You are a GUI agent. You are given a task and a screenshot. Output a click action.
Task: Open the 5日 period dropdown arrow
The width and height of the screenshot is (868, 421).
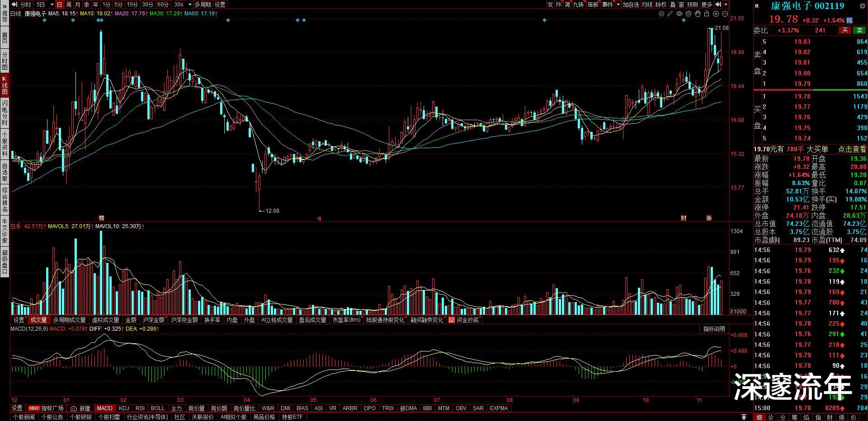pos(52,5)
